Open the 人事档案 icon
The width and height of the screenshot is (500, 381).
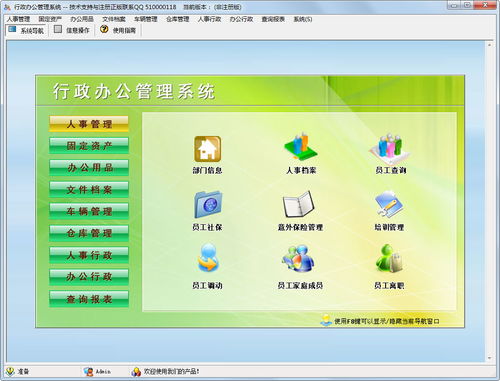(301, 146)
